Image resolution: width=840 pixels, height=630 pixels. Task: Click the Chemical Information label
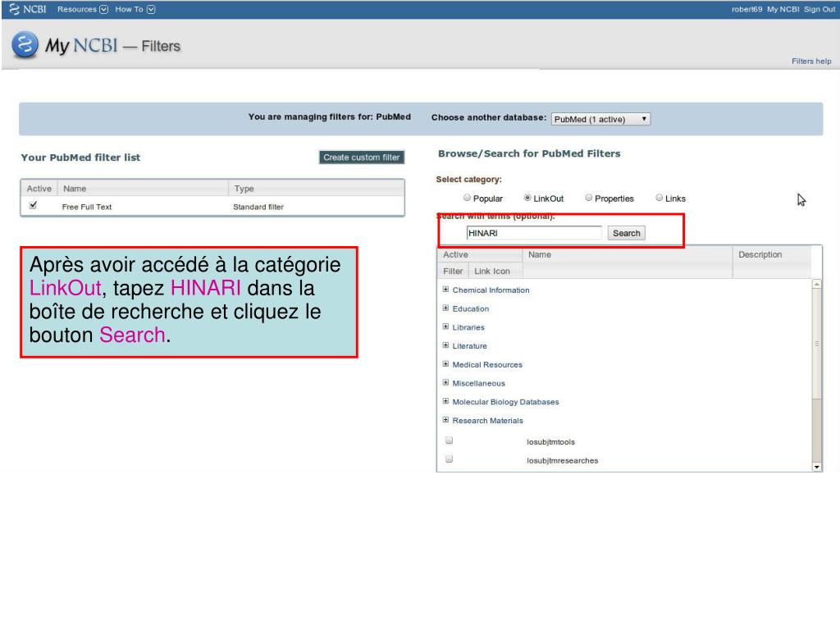[491, 290]
